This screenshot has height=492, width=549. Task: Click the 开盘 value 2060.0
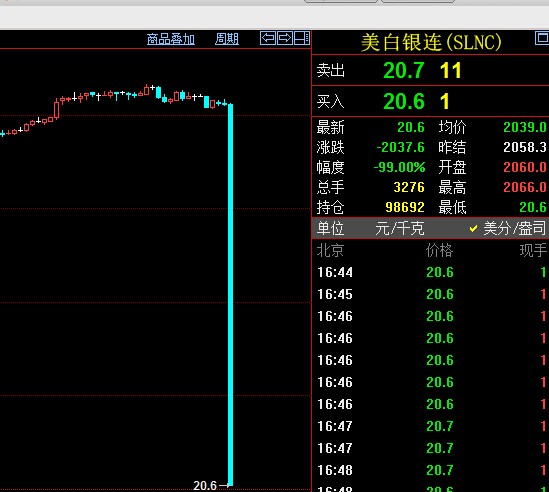pos(525,167)
